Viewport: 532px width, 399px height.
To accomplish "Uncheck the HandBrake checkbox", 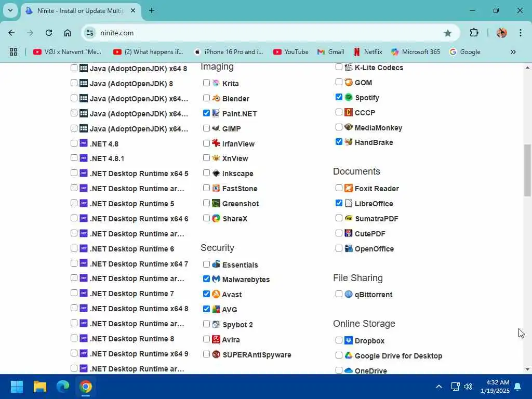I will pyautogui.click(x=339, y=141).
